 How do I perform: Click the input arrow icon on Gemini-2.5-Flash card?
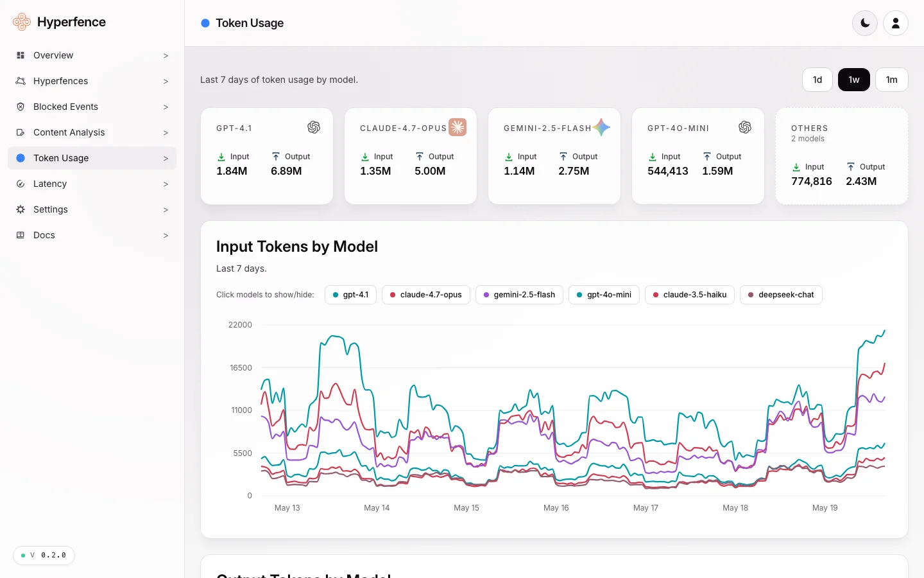point(509,157)
